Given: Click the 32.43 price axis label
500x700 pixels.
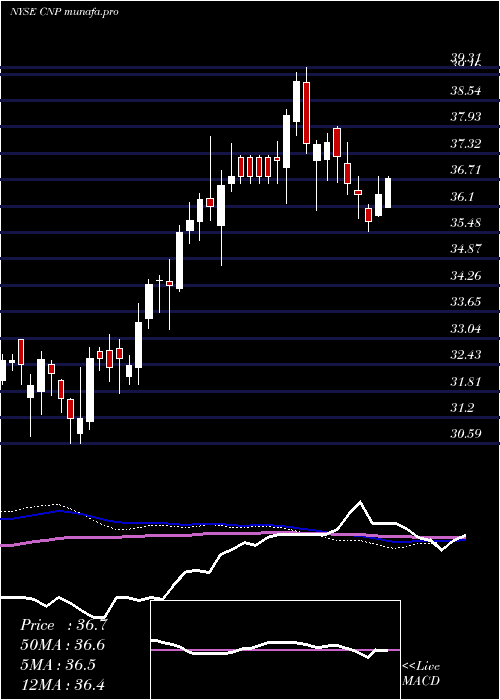Looking at the screenshot, I should pos(466,355).
